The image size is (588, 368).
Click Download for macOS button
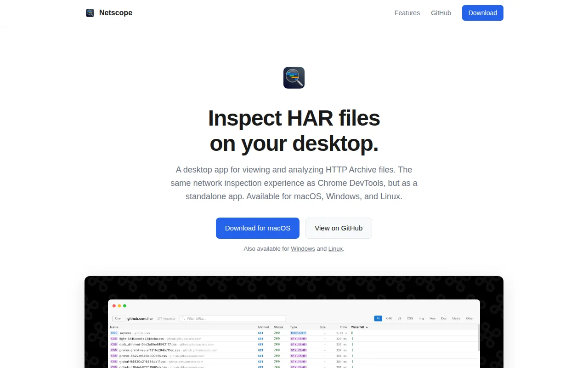point(258,228)
